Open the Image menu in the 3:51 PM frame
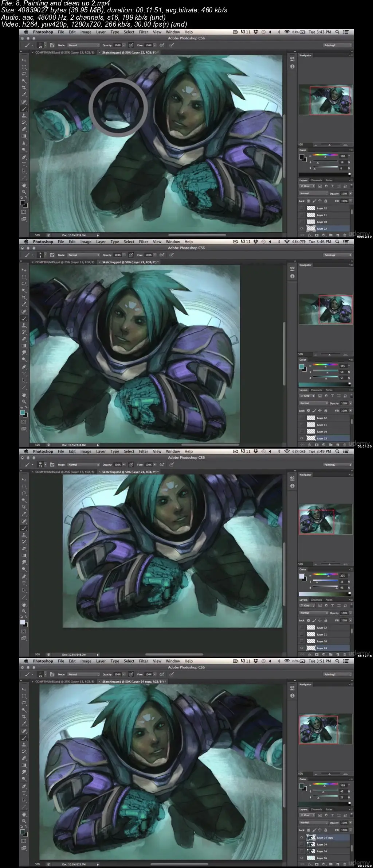Screen dimensions: 373x868 (86, 661)
